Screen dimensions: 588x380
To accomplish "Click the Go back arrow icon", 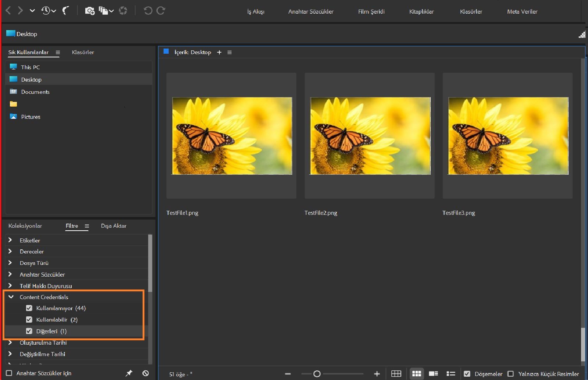I will (x=8, y=11).
